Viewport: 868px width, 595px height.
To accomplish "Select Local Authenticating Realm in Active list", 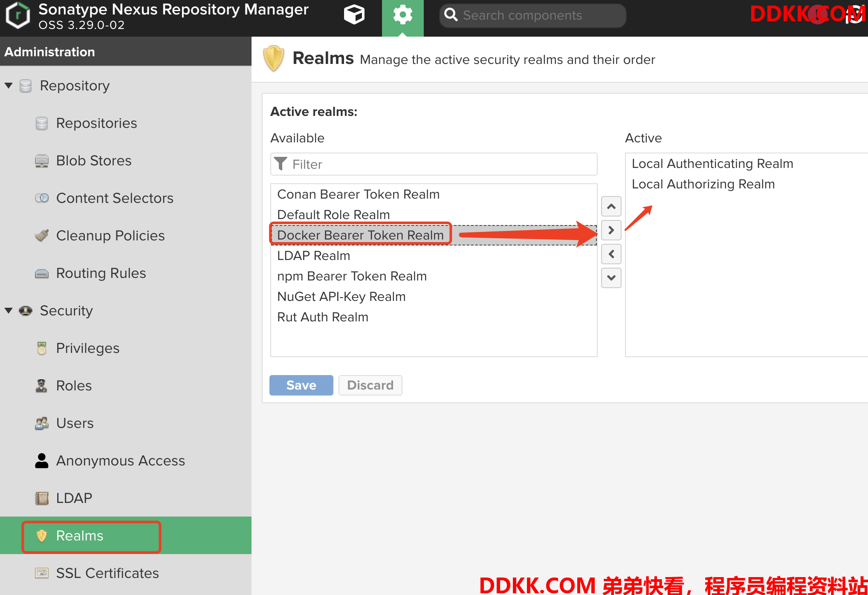I will 747,164.
